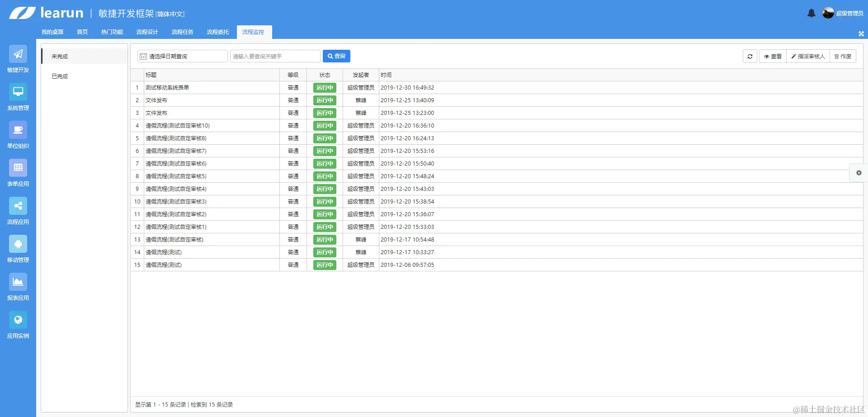Open the 报表应用 sidebar icon

click(18, 282)
